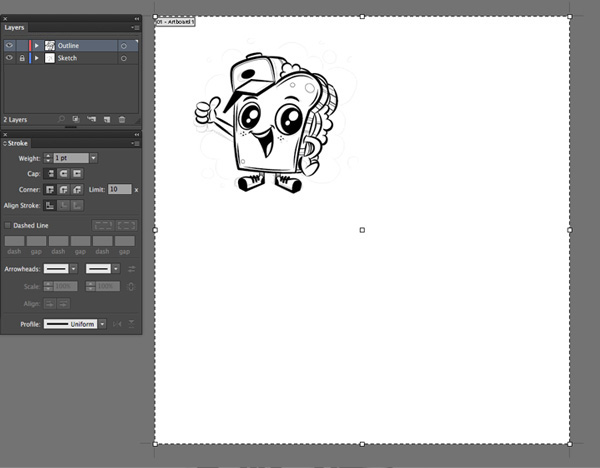Hide the Outline layer with eye icon

click(10, 45)
